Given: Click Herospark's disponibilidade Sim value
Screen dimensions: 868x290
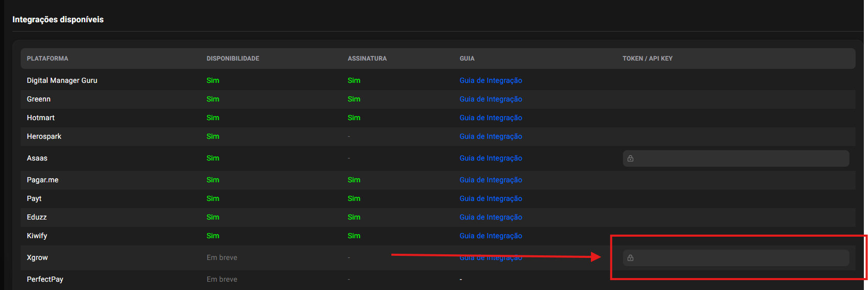Looking at the screenshot, I should [x=213, y=136].
